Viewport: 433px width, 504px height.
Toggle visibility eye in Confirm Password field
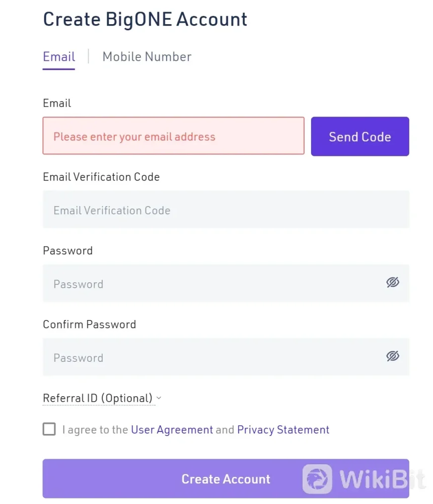click(393, 356)
